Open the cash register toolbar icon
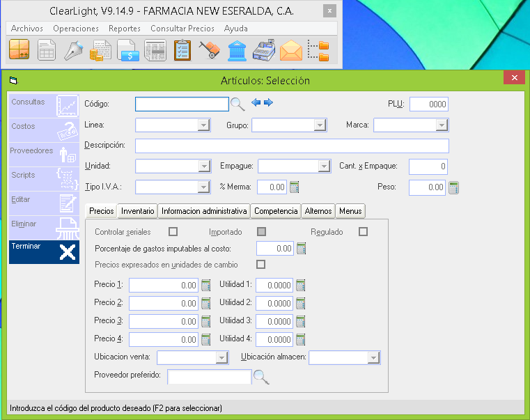This screenshot has width=530, height=420. pos(264,50)
